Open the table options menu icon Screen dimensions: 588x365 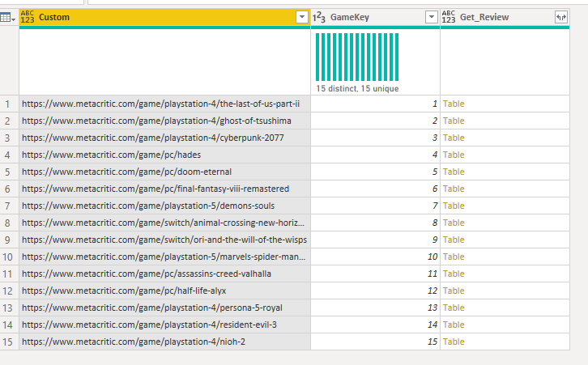click(x=8, y=17)
